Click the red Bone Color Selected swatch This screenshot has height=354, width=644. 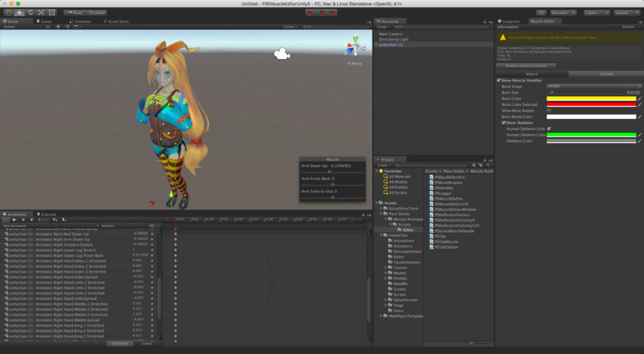pyautogui.click(x=591, y=104)
